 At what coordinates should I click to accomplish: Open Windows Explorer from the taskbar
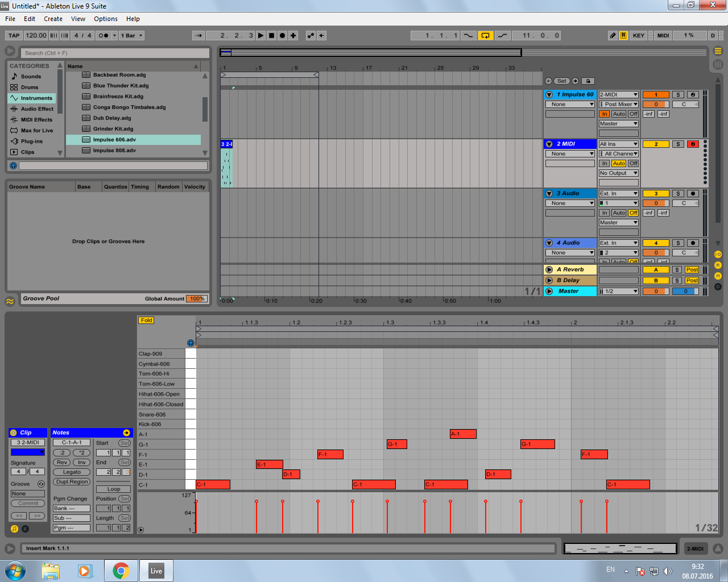pyautogui.click(x=51, y=571)
